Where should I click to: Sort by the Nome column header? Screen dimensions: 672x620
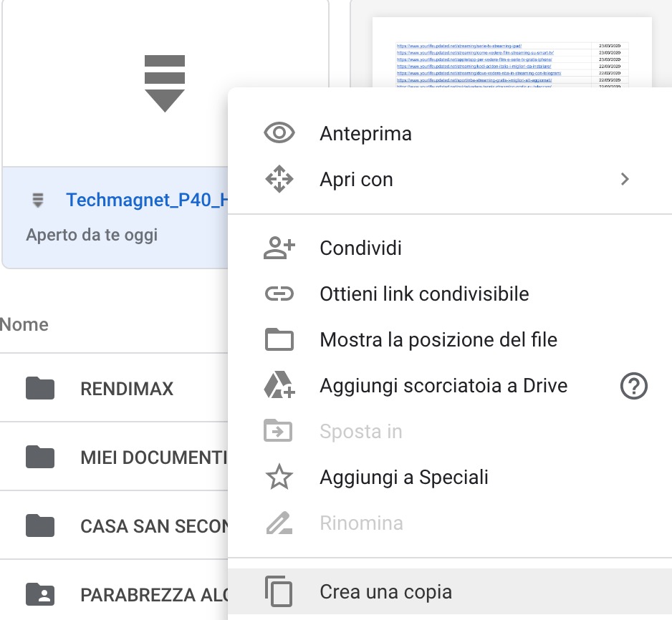(25, 324)
